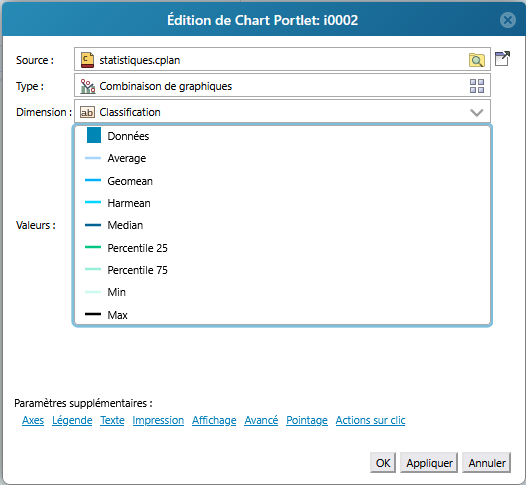This screenshot has width=526, height=485.
Task: Open the Légende settings link
Action: (72, 420)
